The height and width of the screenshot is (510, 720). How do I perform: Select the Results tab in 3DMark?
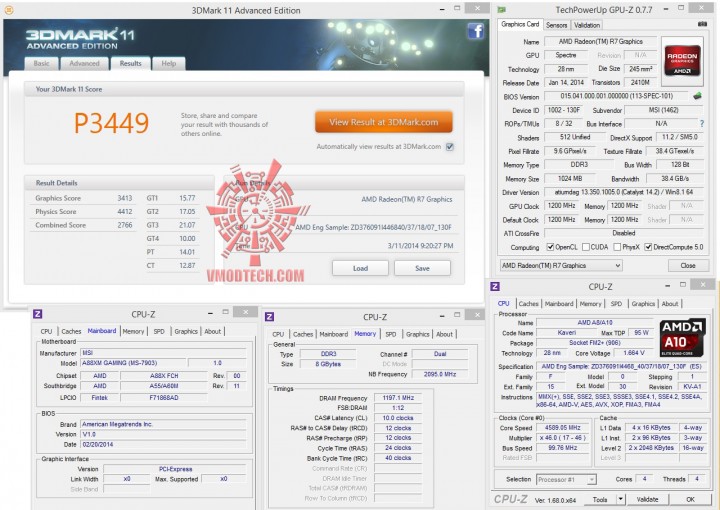point(130,63)
